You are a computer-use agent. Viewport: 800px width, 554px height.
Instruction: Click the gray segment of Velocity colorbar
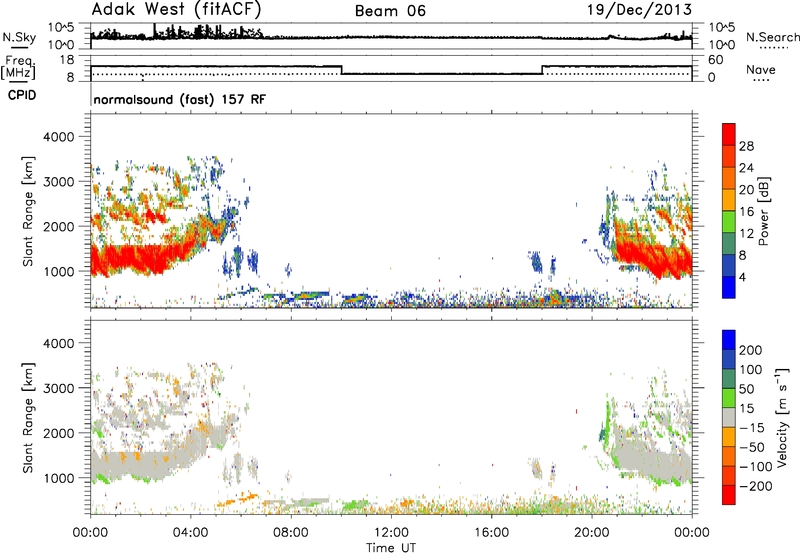pos(729,418)
